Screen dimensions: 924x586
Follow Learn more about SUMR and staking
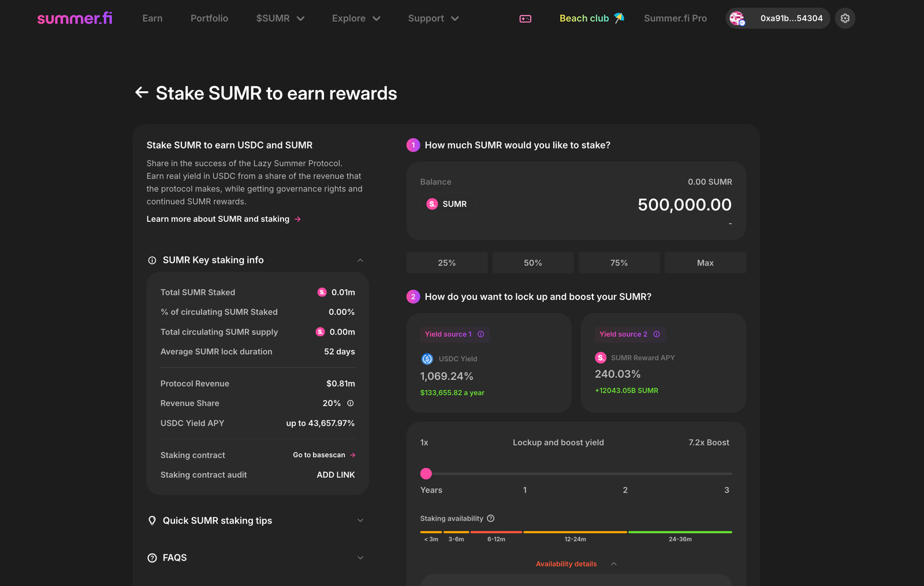(218, 219)
